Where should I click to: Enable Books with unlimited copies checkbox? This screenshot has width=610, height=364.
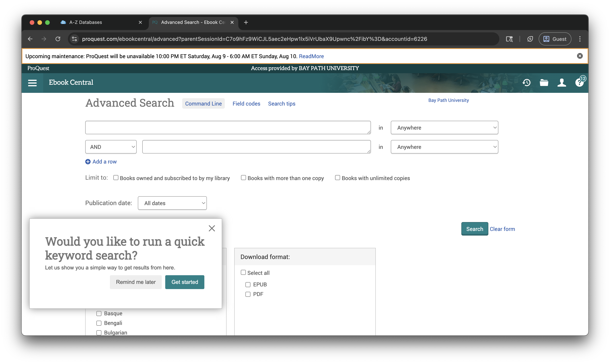click(338, 178)
